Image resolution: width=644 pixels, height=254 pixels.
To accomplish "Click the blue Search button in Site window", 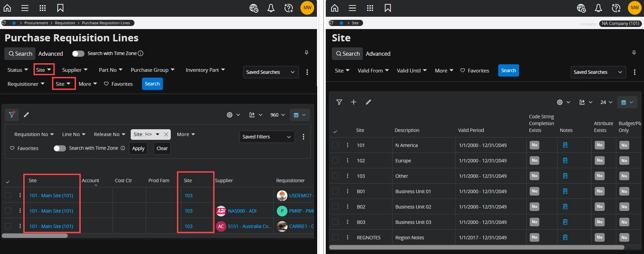I will click(x=508, y=70).
